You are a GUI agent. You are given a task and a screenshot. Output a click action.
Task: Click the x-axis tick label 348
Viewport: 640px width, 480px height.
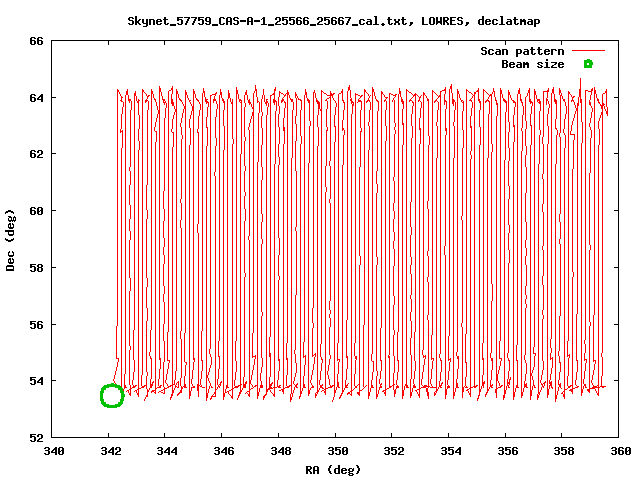(281, 451)
